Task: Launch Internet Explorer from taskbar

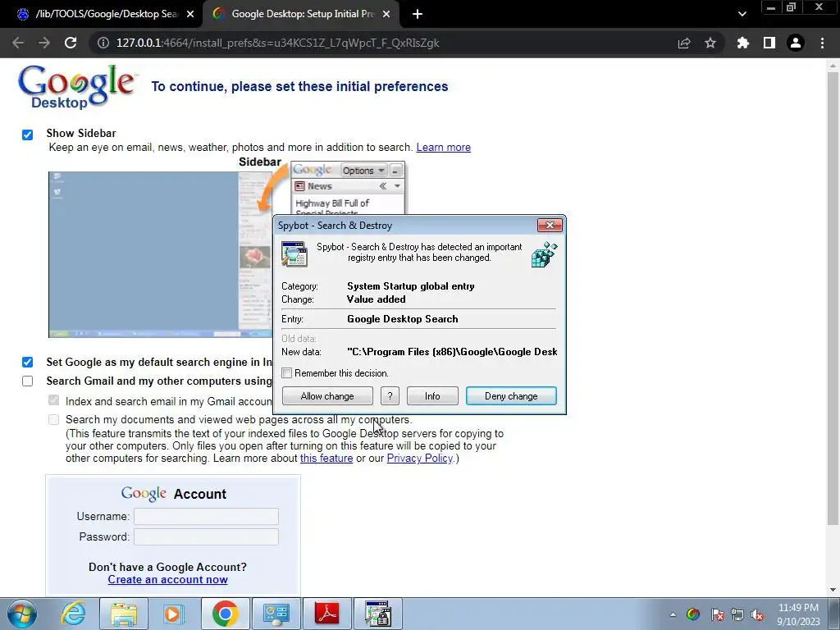Action: tap(73, 614)
